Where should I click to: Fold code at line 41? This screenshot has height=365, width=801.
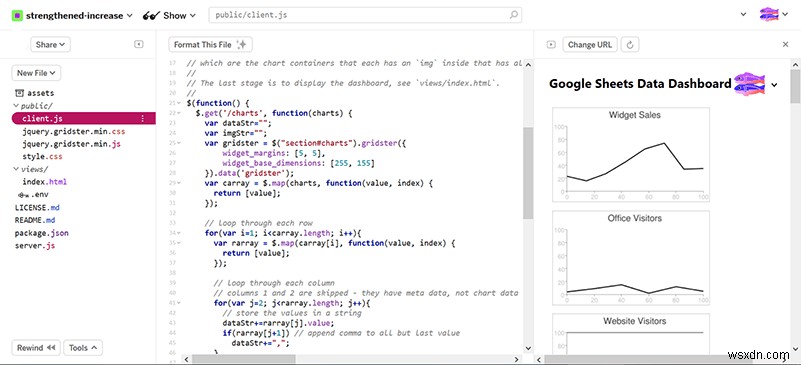tap(178, 303)
